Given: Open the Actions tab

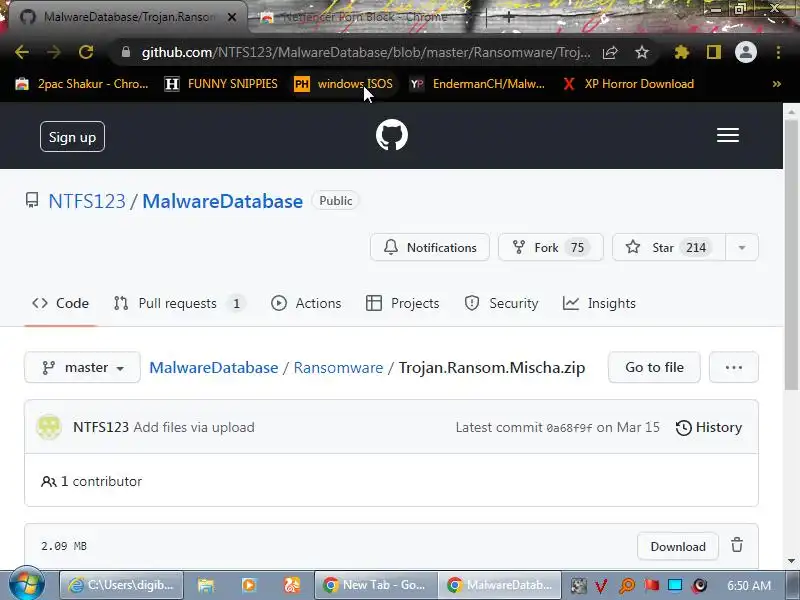Looking at the screenshot, I should click(x=306, y=303).
